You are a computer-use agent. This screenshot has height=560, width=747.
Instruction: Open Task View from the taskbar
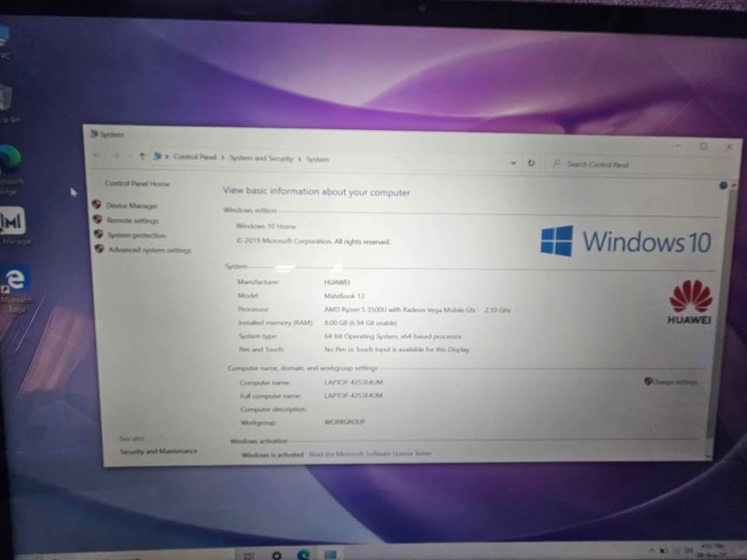pyautogui.click(x=249, y=555)
